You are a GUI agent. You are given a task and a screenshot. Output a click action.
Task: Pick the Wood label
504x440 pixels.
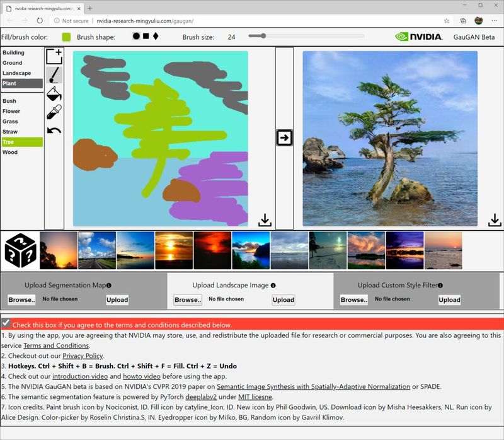click(x=22, y=152)
